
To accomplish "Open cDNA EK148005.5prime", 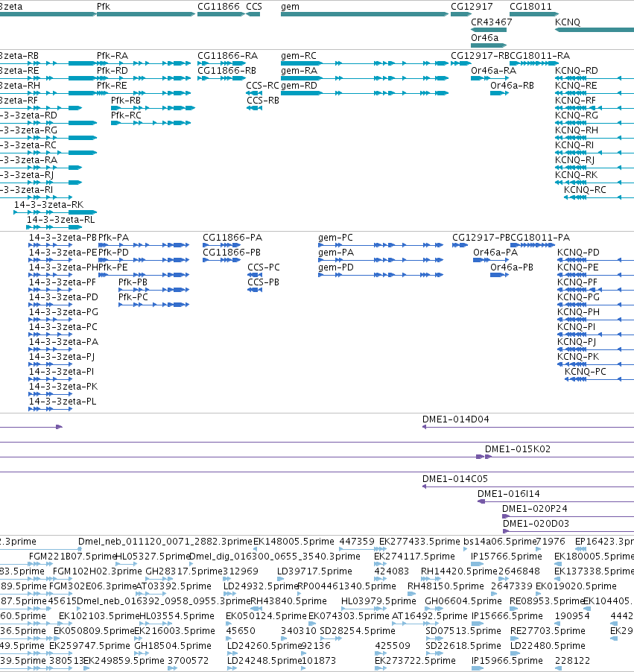I will pyautogui.click(x=294, y=542).
